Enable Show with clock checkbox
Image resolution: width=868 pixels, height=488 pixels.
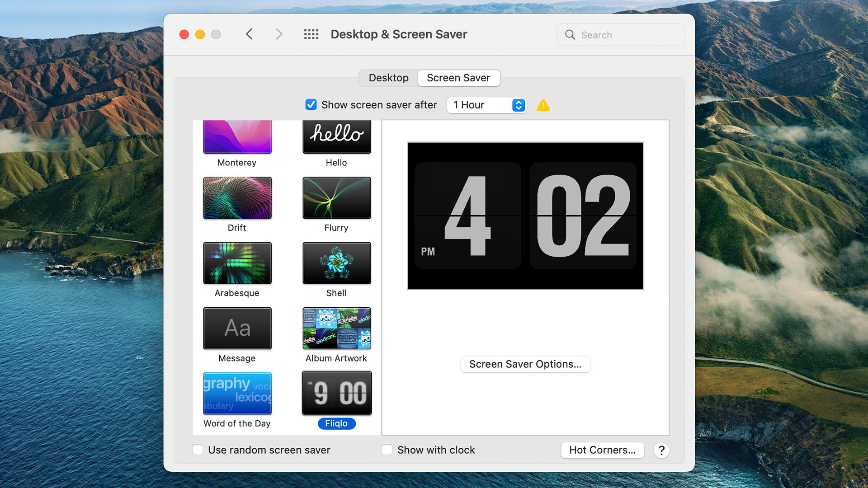pos(387,450)
